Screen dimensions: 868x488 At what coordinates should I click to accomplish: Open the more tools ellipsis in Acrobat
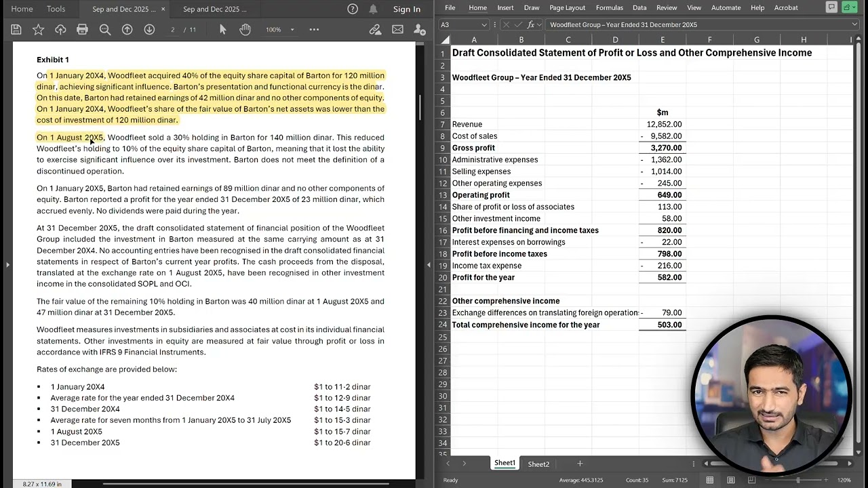pyautogui.click(x=314, y=30)
